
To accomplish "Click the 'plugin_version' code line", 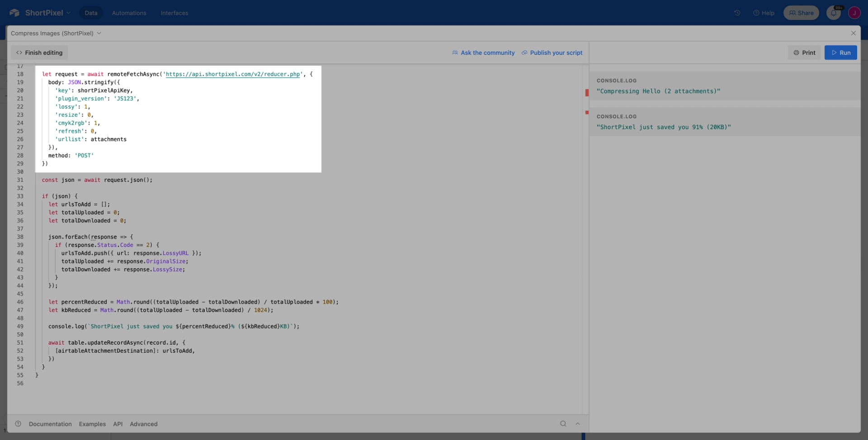I will [x=97, y=99].
